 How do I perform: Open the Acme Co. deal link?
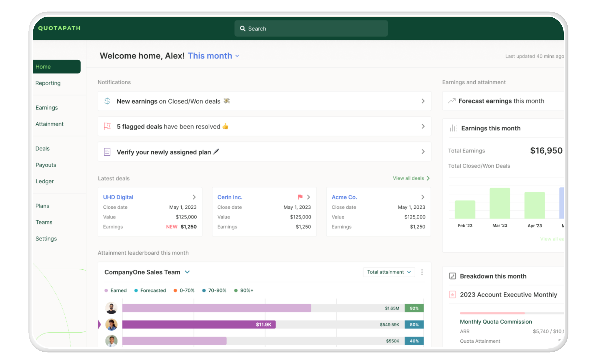click(344, 197)
